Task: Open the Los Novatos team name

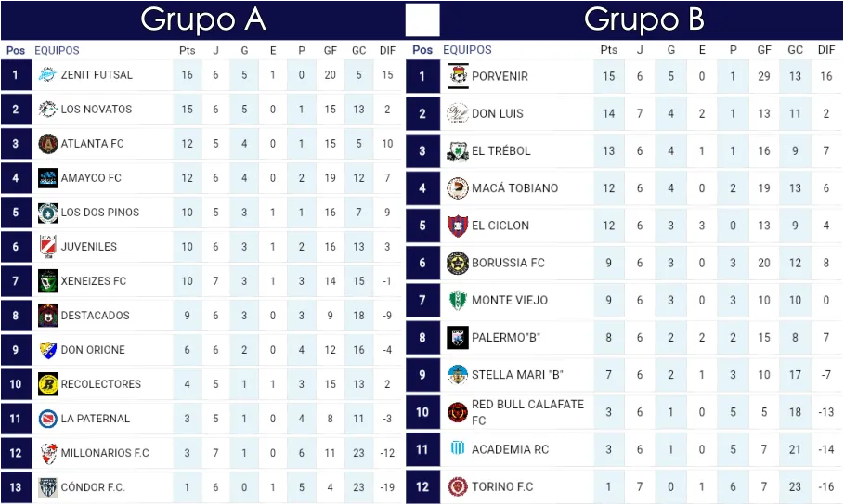Action: click(97, 109)
